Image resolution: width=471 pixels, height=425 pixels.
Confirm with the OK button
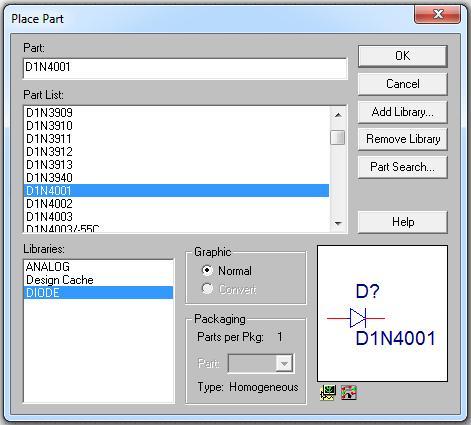click(403, 56)
